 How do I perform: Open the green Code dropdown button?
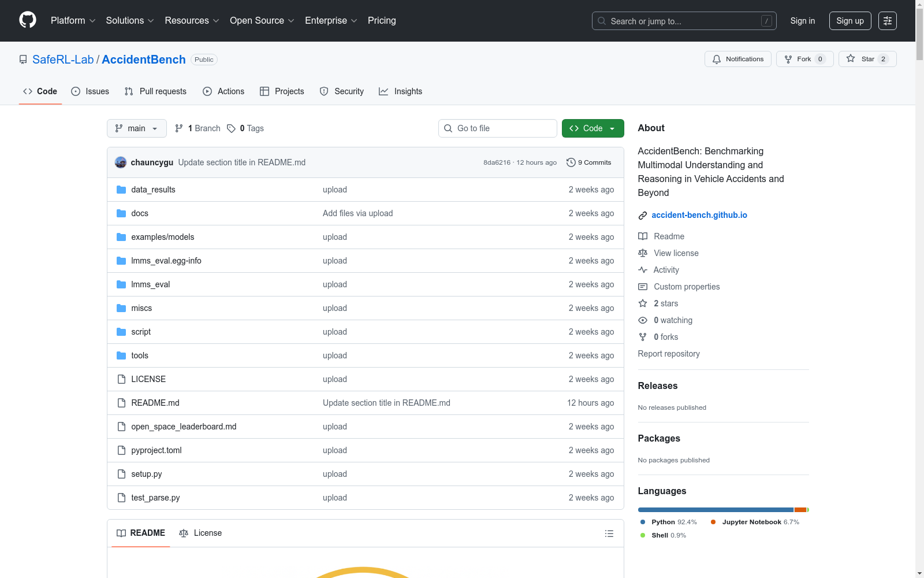(593, 128)
